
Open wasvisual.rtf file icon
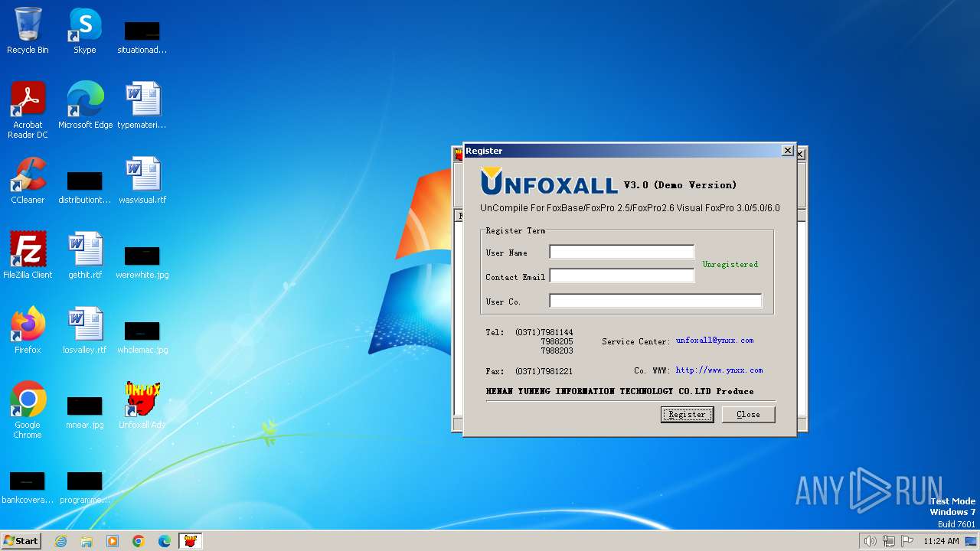pyautogui.click(x=142, y=181)
